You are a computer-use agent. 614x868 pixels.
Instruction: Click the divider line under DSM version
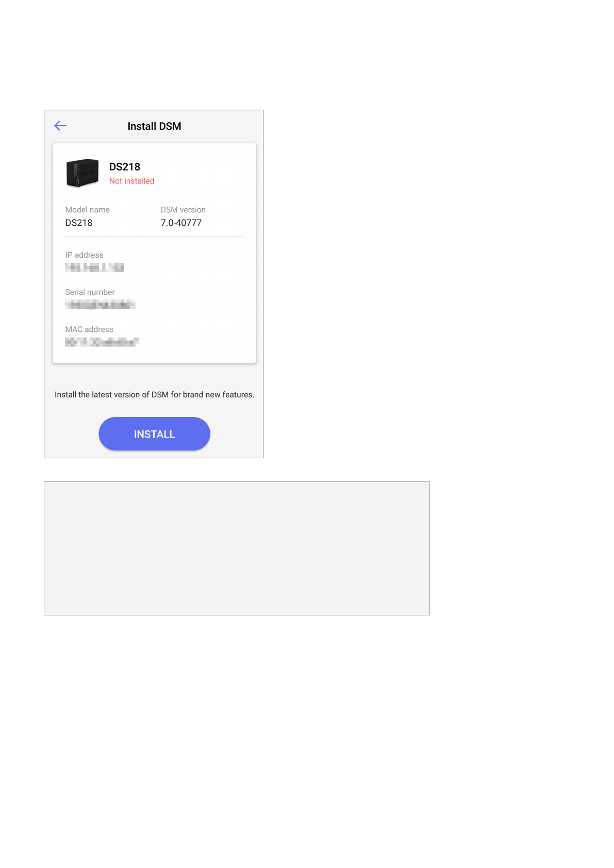154,237
